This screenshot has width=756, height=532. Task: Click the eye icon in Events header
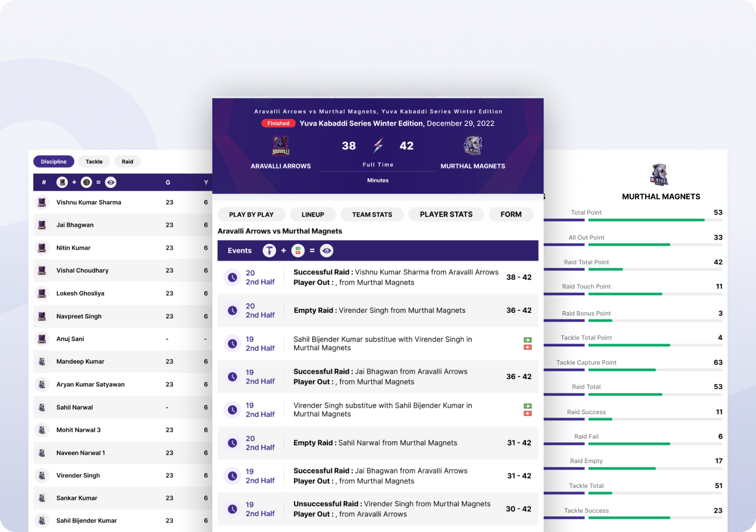[326, 251]
